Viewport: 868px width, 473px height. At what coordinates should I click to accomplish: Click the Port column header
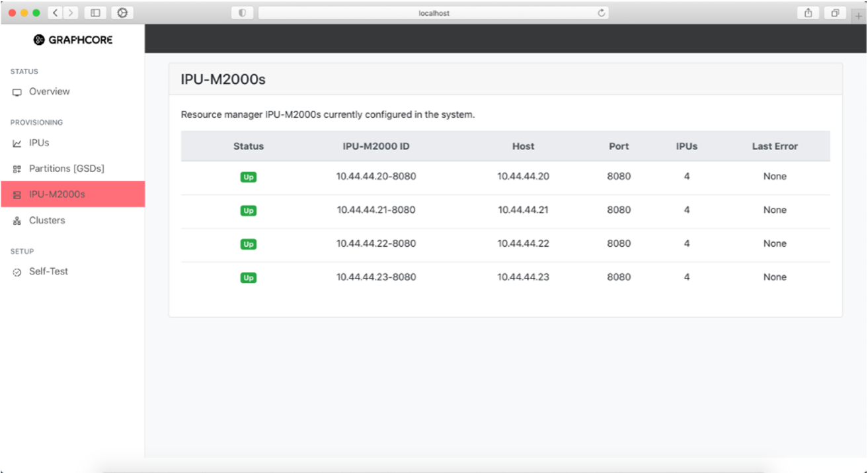tap(619, 146)
